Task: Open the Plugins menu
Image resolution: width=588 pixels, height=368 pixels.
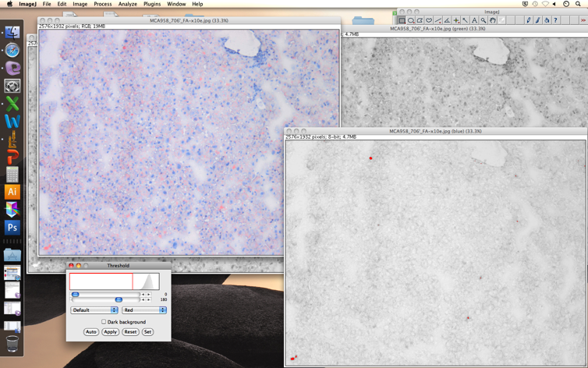Action: (x=151, y=4)
